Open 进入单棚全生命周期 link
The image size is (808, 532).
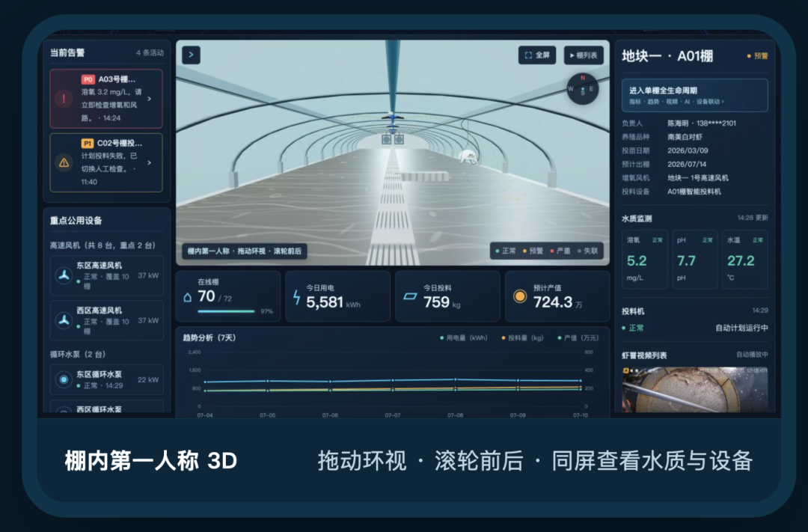694,95
